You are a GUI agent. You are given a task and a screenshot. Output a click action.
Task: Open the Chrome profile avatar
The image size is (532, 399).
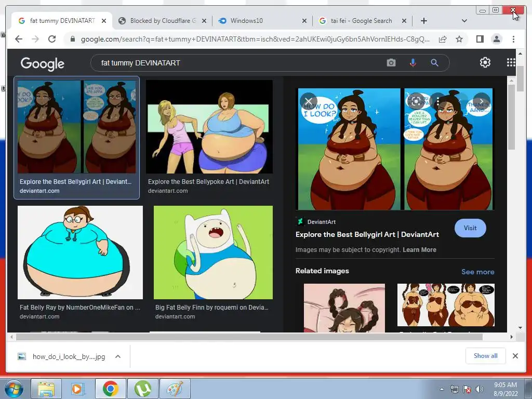pyautogui.click(x=496, y=39)
